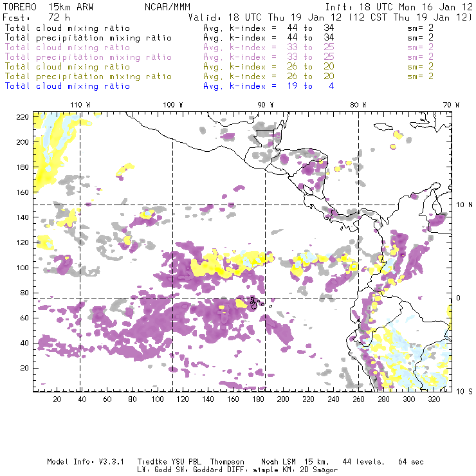Select the NCAR/MMM header label
The height and width of the screenshot is (476, 476).
[x=167, y=6]
